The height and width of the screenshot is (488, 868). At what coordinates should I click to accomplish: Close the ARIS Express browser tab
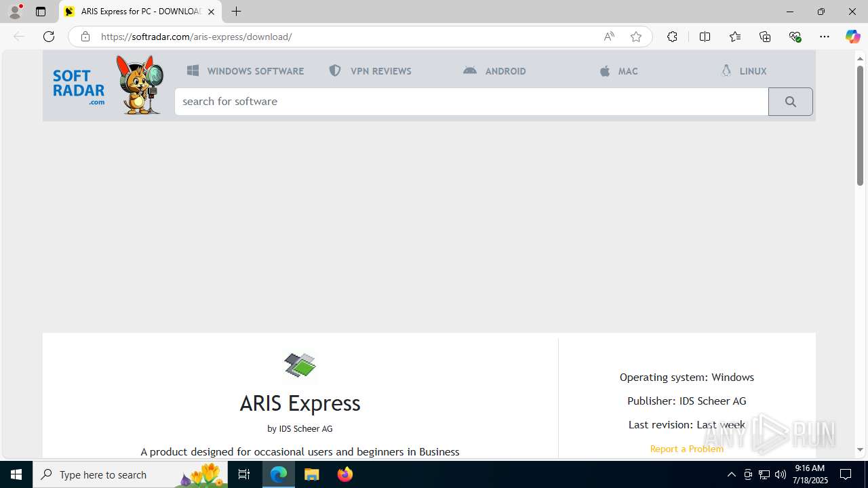[211, 12]
